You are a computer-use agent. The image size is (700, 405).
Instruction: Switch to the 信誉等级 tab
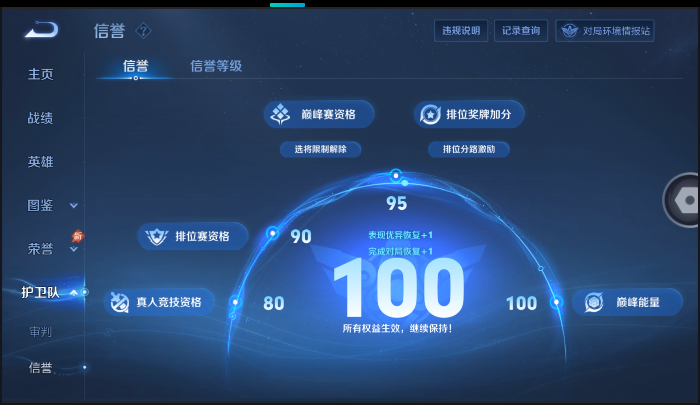pos(216,66)
